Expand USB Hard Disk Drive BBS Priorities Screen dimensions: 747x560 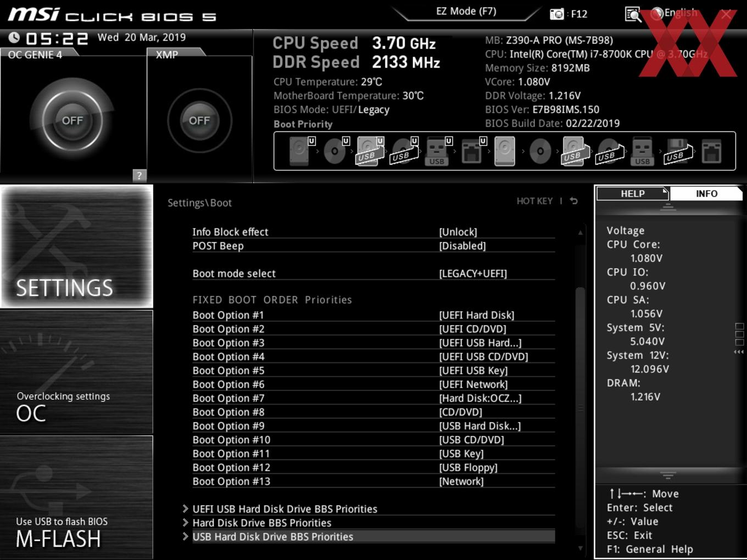click(368, 536)
